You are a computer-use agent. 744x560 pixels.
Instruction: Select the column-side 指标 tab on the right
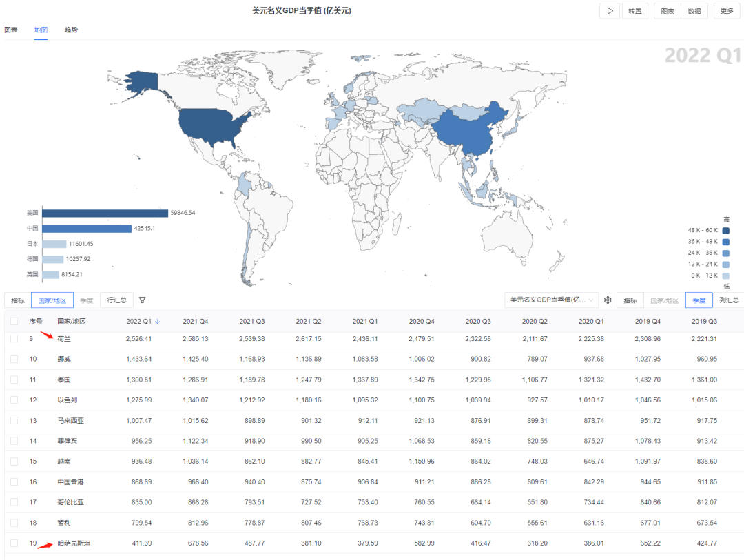click(x=630, y=300)
